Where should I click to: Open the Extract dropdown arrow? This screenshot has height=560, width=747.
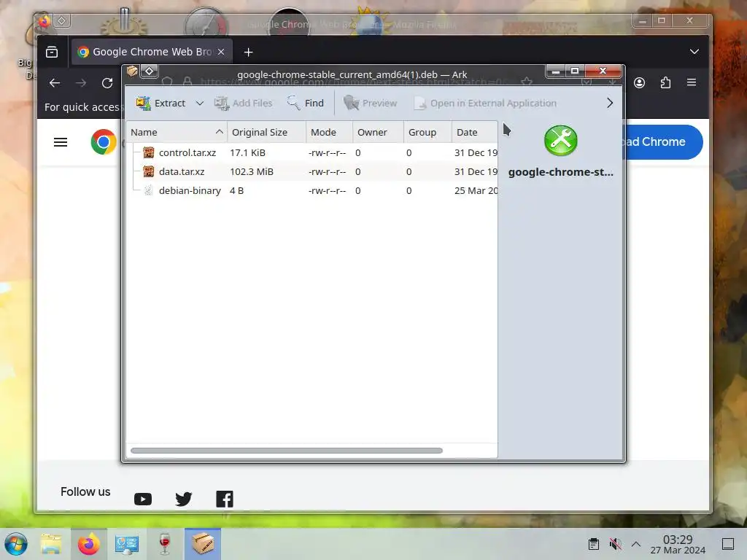200,104
